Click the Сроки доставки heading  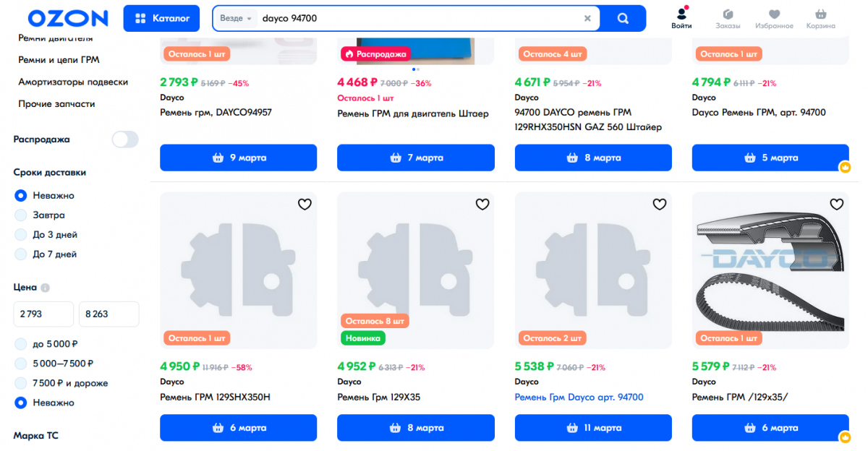click(x=50, y=172)
